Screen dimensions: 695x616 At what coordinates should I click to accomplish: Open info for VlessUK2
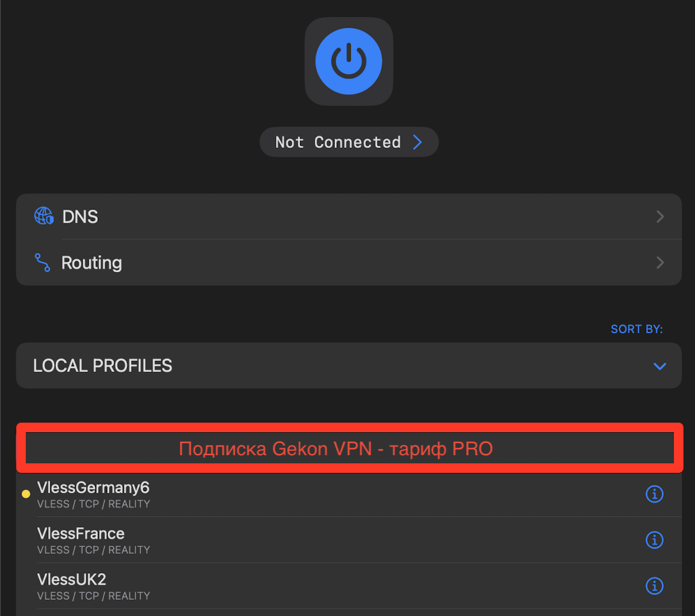click(654, 586)
